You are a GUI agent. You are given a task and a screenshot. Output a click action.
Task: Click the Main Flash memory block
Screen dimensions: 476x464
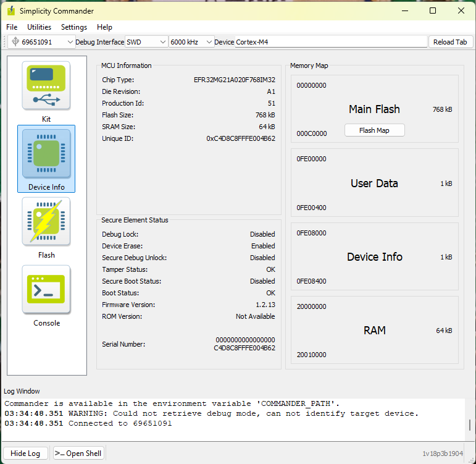374,109
